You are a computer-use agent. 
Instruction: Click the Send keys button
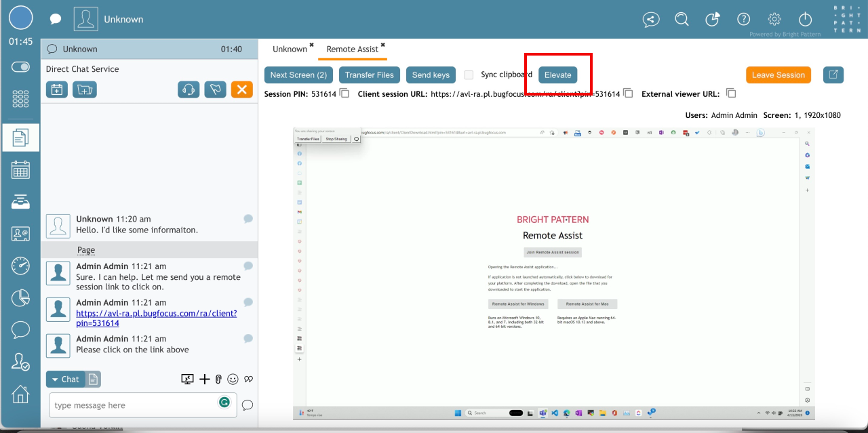431,75
